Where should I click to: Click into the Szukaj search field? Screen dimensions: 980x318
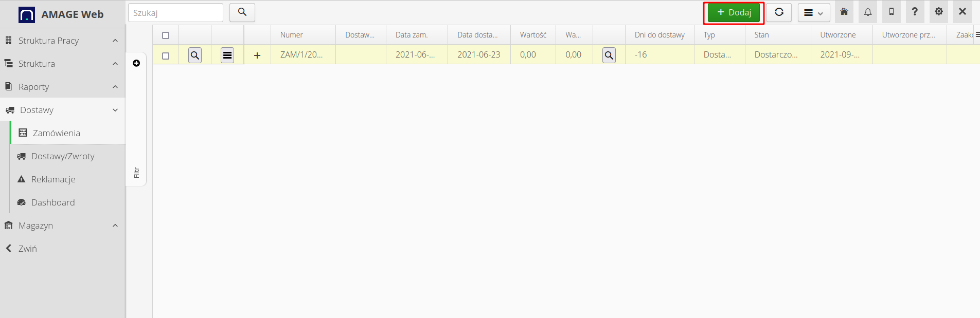click(x=175, y=13)
